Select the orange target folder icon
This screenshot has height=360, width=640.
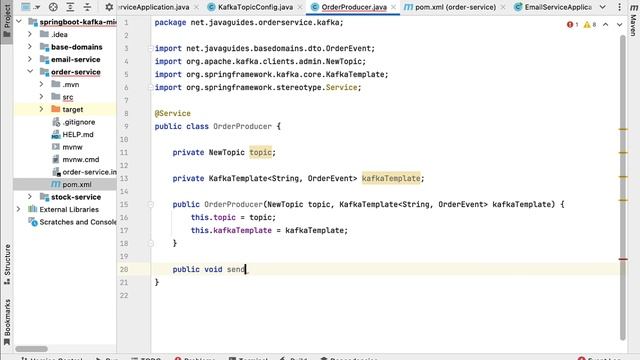click(x=56, y=109)
